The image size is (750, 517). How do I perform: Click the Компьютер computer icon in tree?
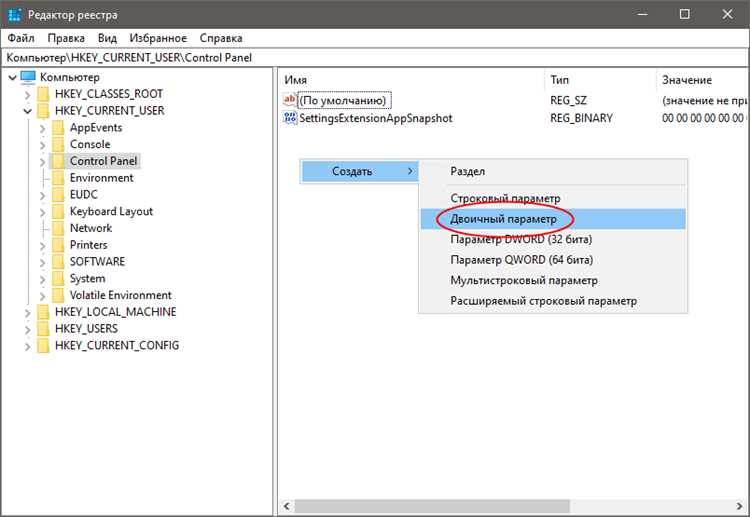(28, 77)
